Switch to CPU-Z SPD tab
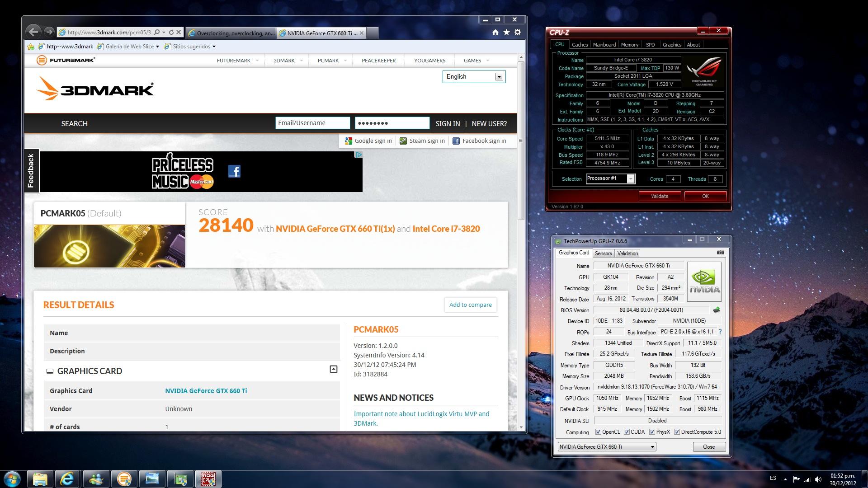This screenshot has height=488, width=868. click(x=651, y=45)
